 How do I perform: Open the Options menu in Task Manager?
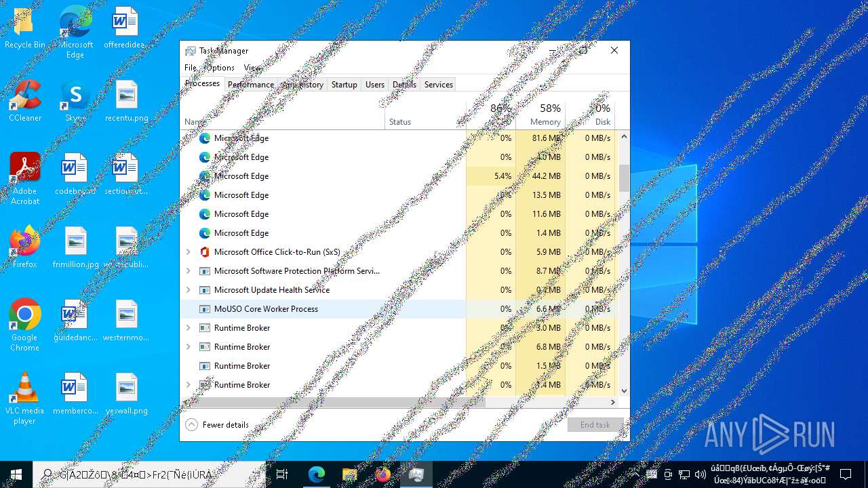[x=220, y=68]
